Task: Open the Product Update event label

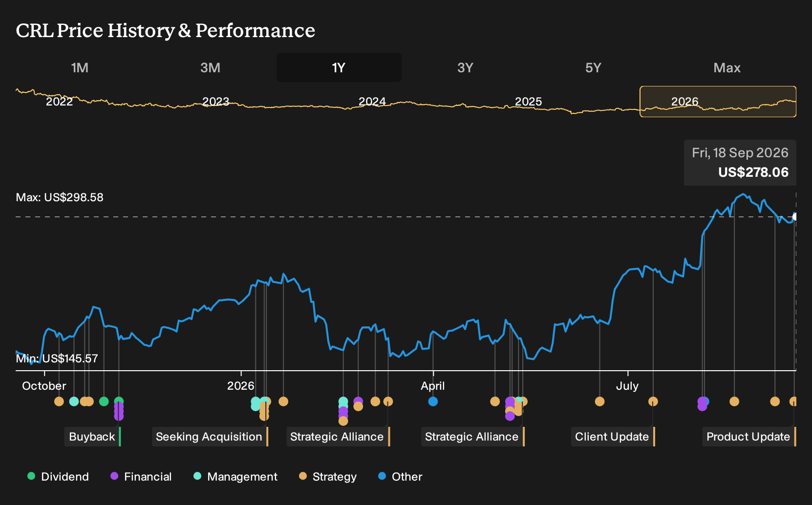Action: click(749, 437)
